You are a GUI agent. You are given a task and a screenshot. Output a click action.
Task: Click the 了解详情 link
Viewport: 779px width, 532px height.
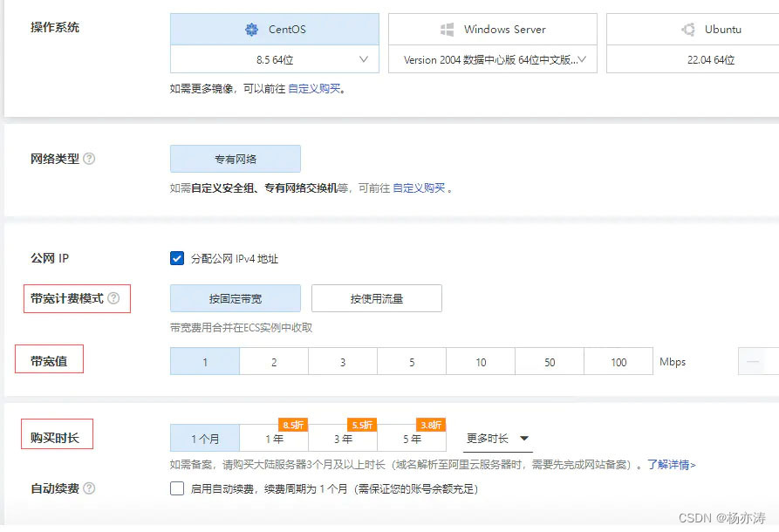pyautogui.click(x=671, y=465)
